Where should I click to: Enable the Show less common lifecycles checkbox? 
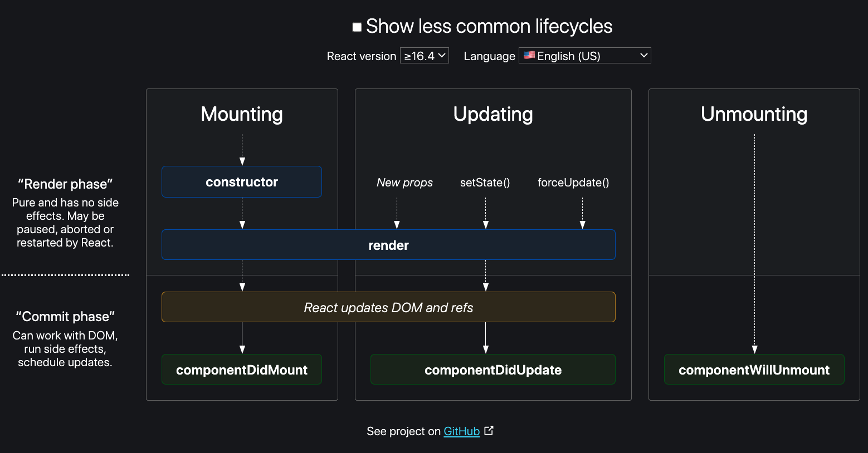coord(357,27)
